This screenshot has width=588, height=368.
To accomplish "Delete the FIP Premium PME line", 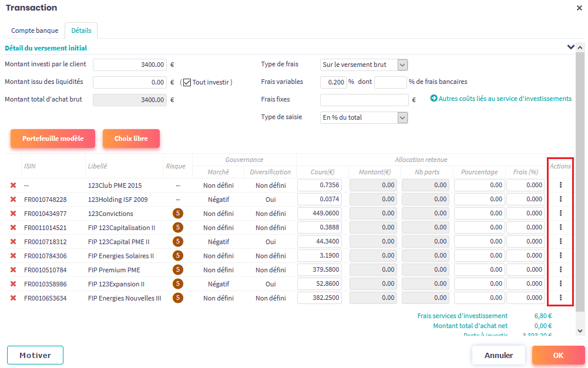I will [x=13, y=270].
